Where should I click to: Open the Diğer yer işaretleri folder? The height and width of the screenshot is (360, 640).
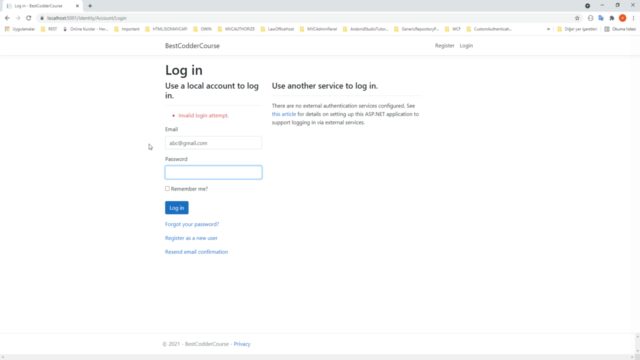[x=577, y=29]
